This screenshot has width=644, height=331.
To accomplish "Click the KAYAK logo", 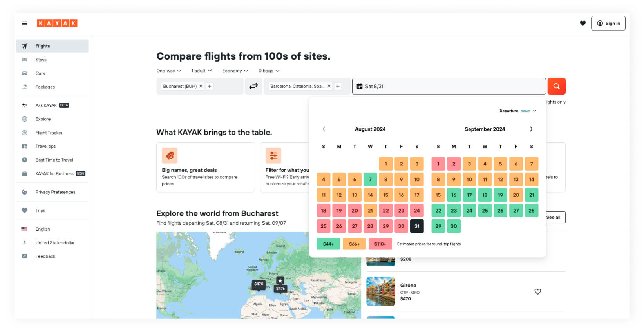I will coord(57,23).
